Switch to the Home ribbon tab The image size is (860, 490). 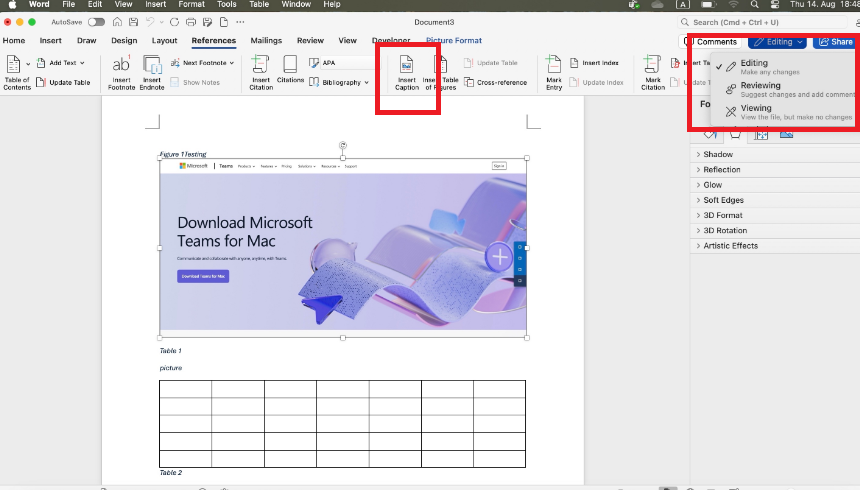(x=14, y=41)
